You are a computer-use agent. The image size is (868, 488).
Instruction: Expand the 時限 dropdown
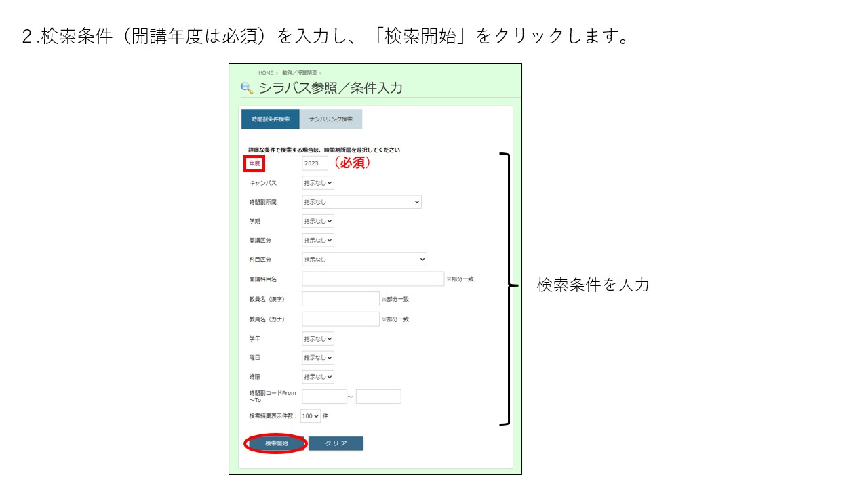(x=318, y=376)
